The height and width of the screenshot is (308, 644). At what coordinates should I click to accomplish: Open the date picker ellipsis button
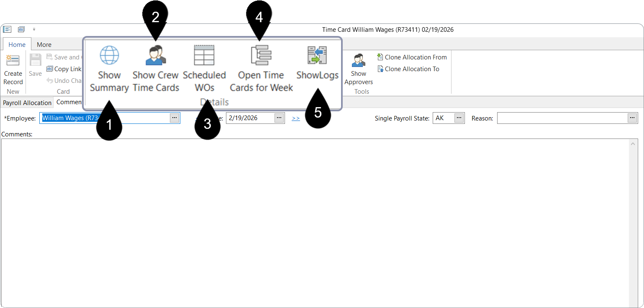coord(279,118)
